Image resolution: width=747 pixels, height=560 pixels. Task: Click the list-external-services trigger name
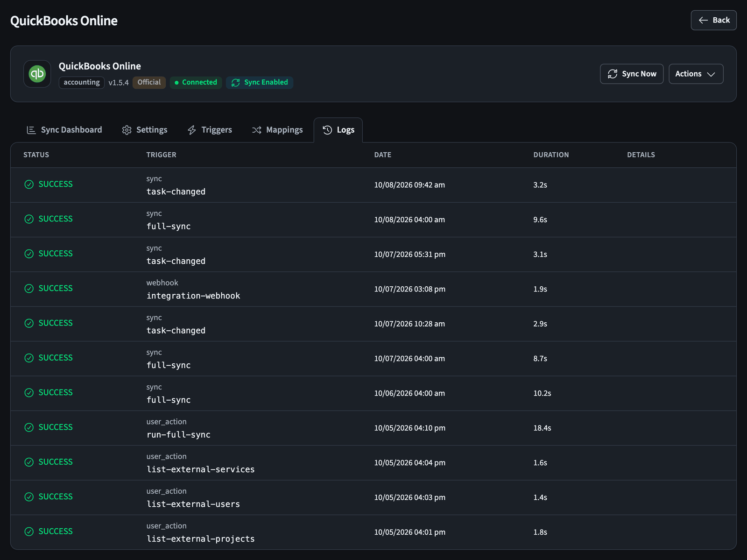click(x=201, y=469)
